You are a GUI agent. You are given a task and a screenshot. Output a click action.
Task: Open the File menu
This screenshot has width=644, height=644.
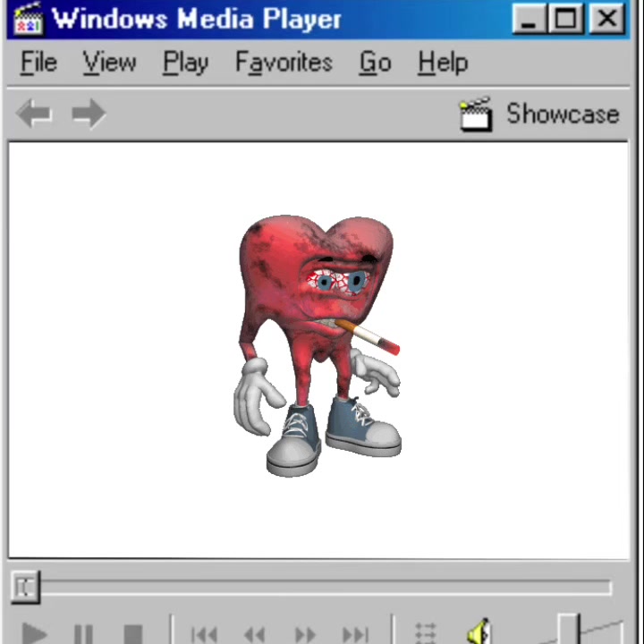38,63
